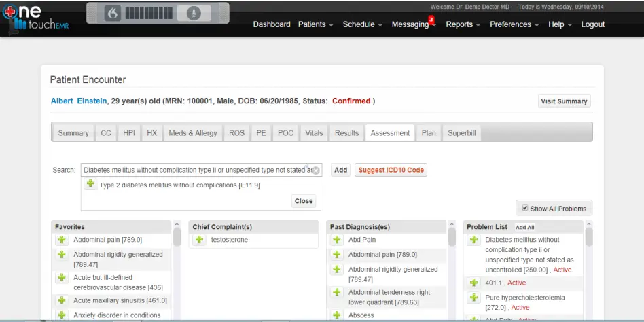
Task: Click the dictation volume level meter
Action: tap(149, 14)
